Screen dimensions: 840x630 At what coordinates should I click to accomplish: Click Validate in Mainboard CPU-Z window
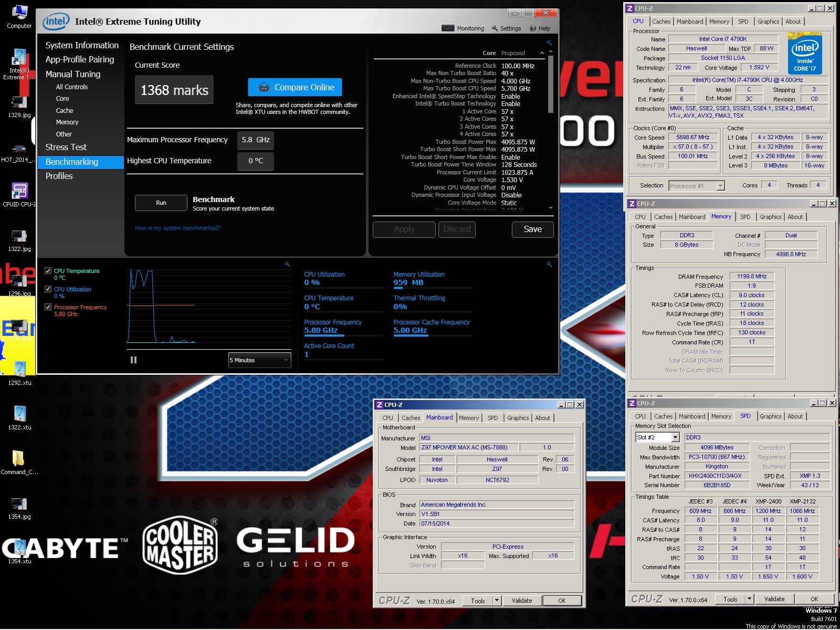522,601
